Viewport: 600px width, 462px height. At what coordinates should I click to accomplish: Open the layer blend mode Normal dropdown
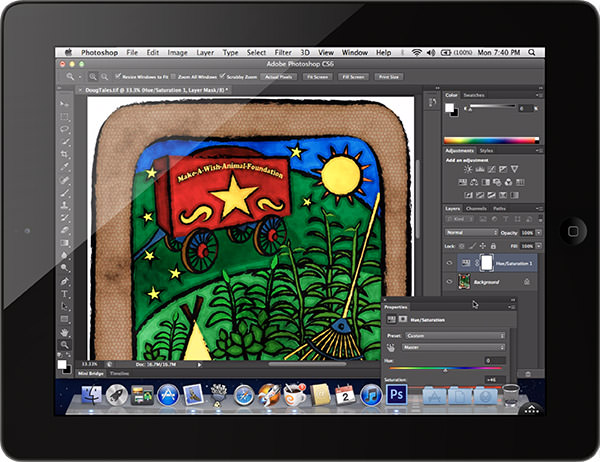point(471,232)
